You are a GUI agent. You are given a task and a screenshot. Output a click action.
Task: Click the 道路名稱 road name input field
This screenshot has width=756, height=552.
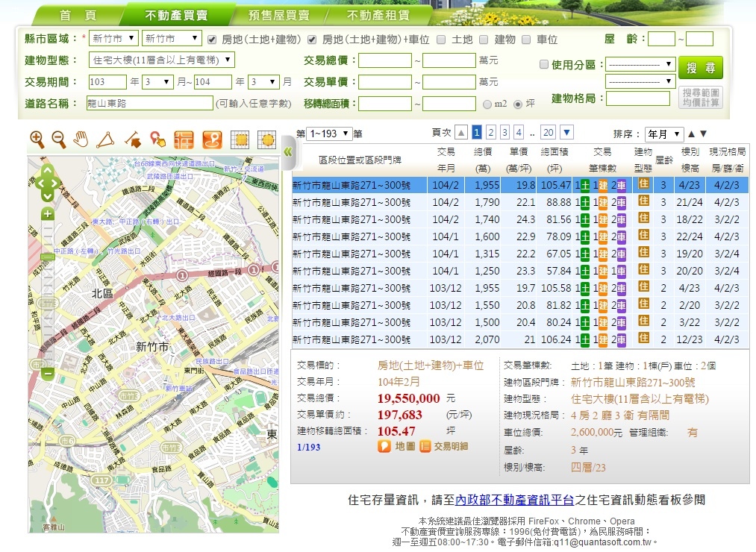point(150,104)
